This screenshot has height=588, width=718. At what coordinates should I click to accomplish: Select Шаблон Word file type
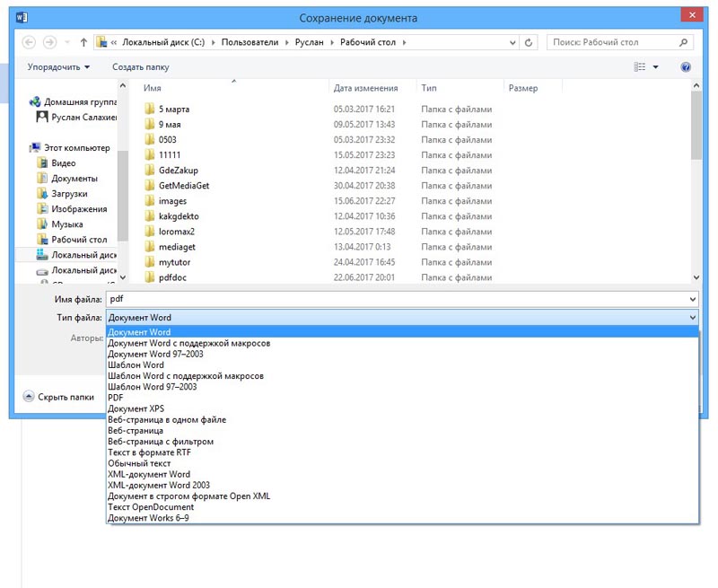point(402,365)
